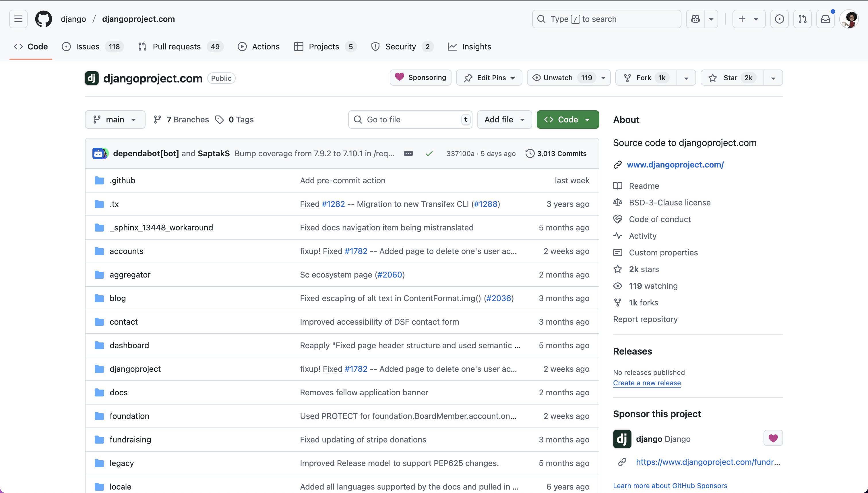
Task: Click the dependabot avatar on latest commit
Action: pyautogui.click(x=98, y=153)
